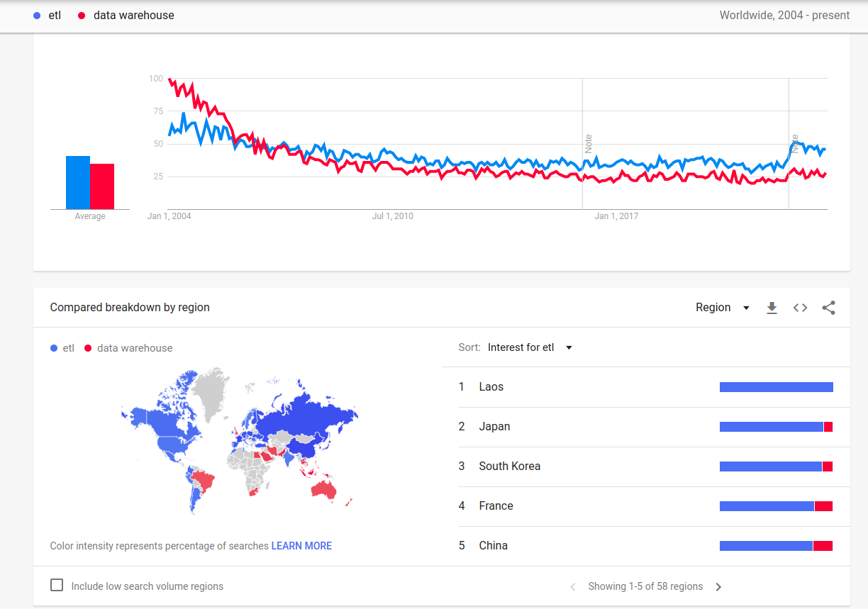868x609 pixels.
Task: Select Japan in the region list
Action: [x=646, y=427]
